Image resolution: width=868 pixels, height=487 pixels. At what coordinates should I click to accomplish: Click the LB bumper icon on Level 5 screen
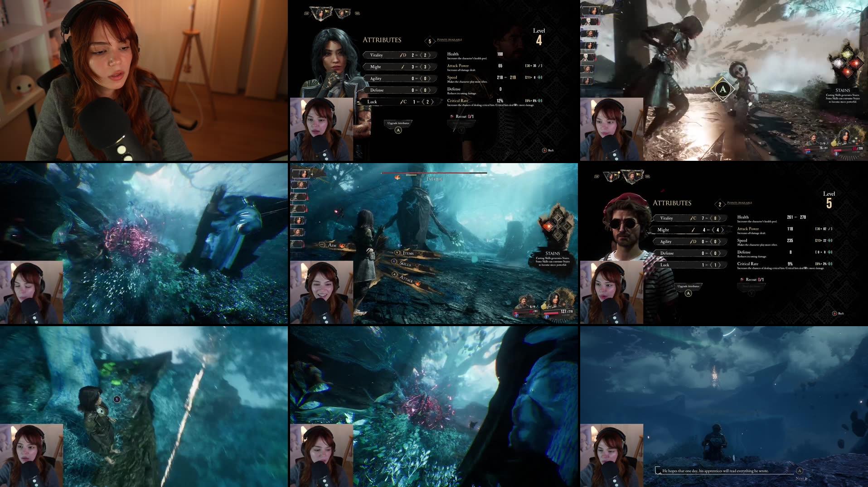click(596, 176)
